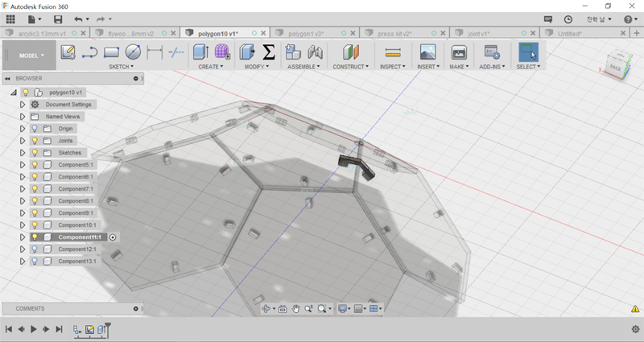The image size is (644, 342).
Task: Open the MODEL workspace dropdown
Action: [33, 56]
